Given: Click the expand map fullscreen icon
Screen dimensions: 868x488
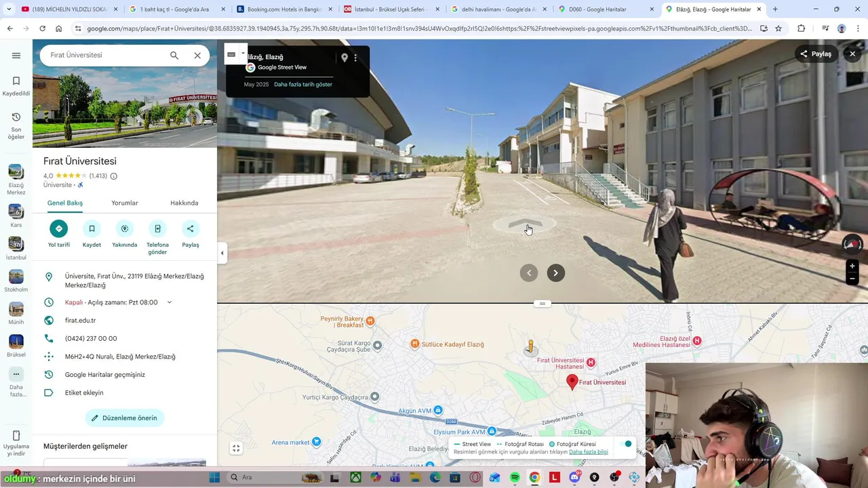Looking at the screenshot, I should pos(236,448).
